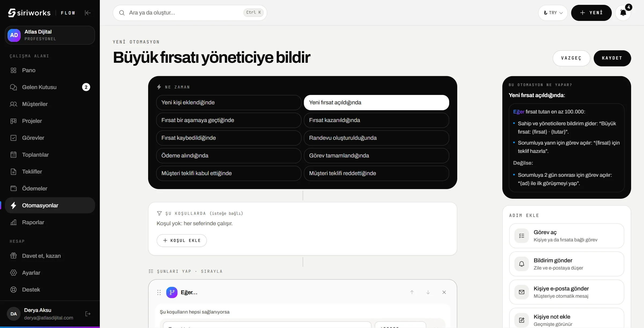Select trigger Müşteri teklifi reddettiğinde
The height and width of the screenshot is (328, 644).
point(376,173)
